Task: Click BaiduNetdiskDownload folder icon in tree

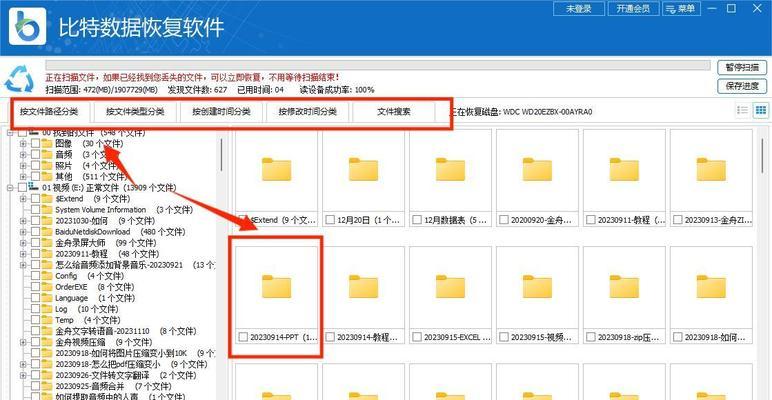Action: (47, 232)
